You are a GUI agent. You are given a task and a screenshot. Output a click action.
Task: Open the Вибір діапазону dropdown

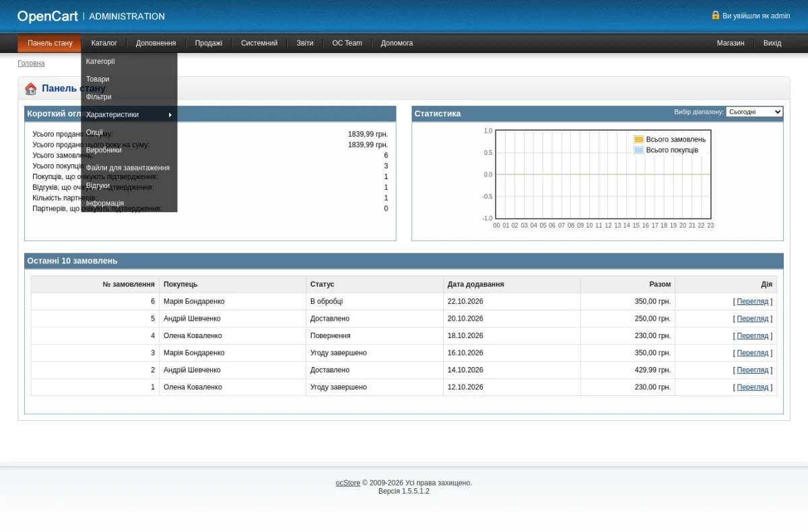[754, 112]
